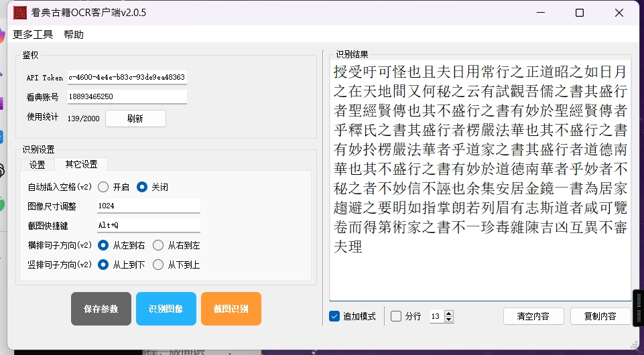The height and width of the screenshot is (355, 644).
Task: Increase the line count spinner up arrow
Action: [449, 313]
